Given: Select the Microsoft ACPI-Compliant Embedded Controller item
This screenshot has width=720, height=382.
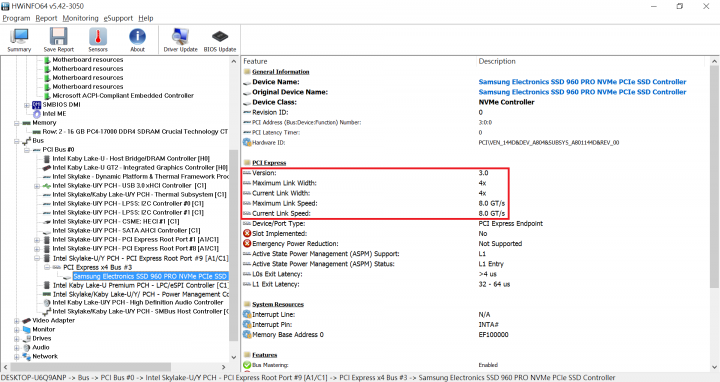Looking at the screenshot, I should click(x=123, y=96).
